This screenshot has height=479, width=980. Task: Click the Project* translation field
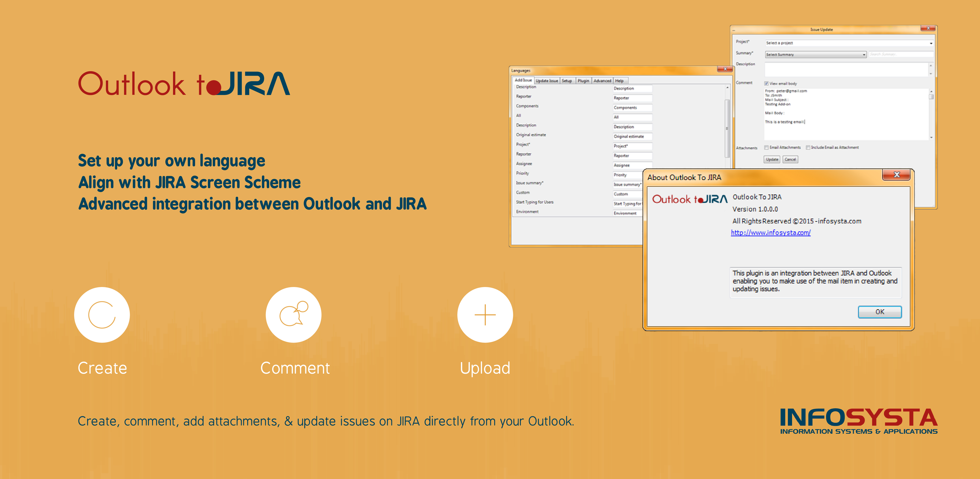pos(633,146)
